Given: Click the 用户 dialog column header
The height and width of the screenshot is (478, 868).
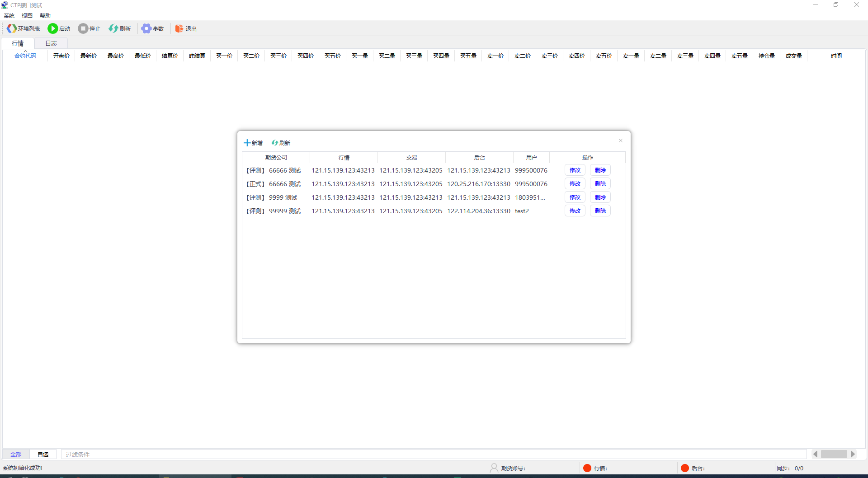Looking at the screenshot, I should [x=532, y=157].
